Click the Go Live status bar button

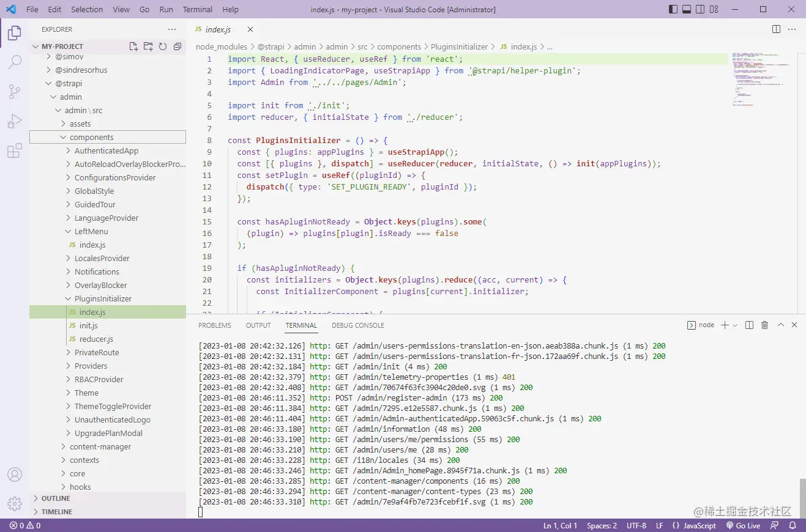744,526
